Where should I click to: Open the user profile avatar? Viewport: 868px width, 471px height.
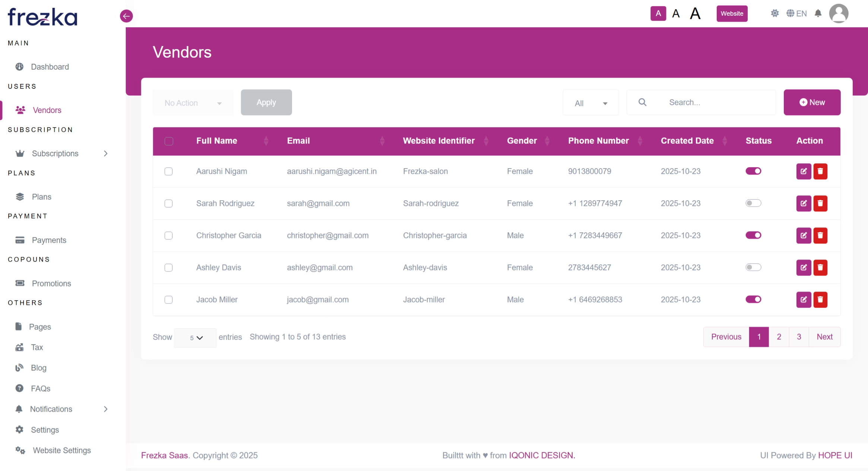click(838, 14)
